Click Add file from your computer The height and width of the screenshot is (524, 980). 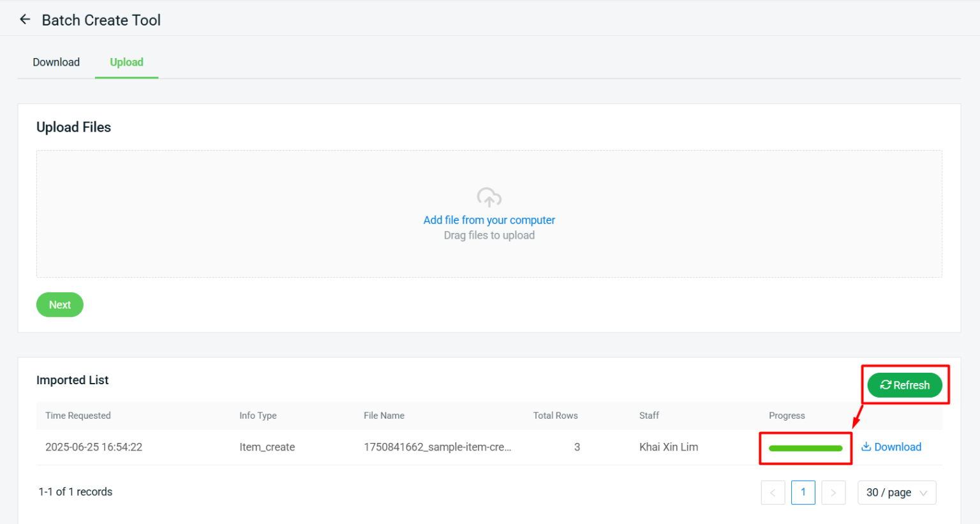click(x=489, y=220)
